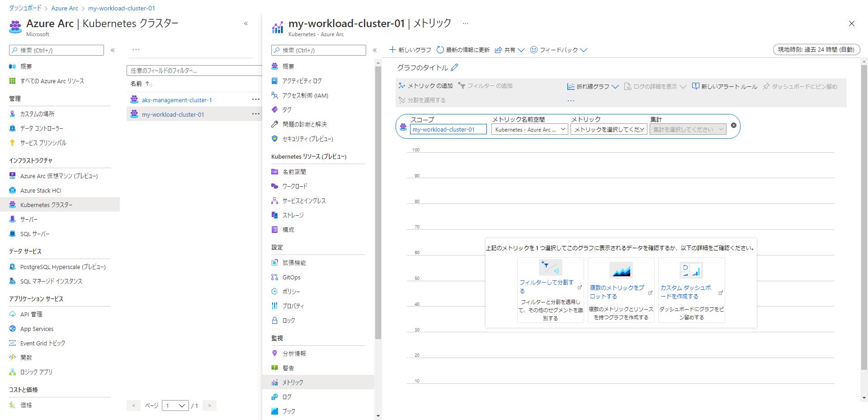Go to ダッシュボード breadcrumb

point(25,8)
